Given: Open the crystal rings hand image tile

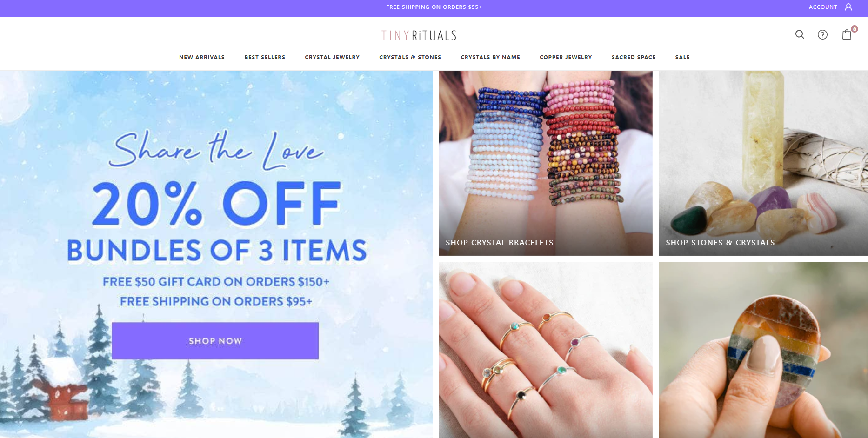Looking at the screenshot, I should coord(546,350).
